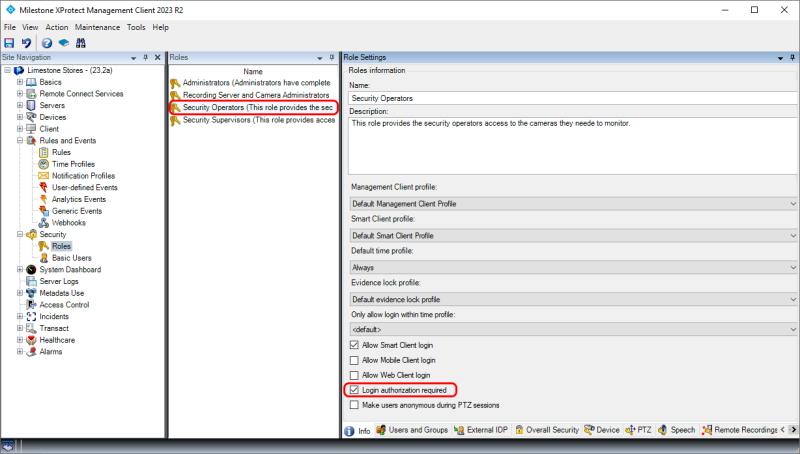Select the Security Operators role row
Viewport: 800px width, 454px height.
(x=253, y=108)
